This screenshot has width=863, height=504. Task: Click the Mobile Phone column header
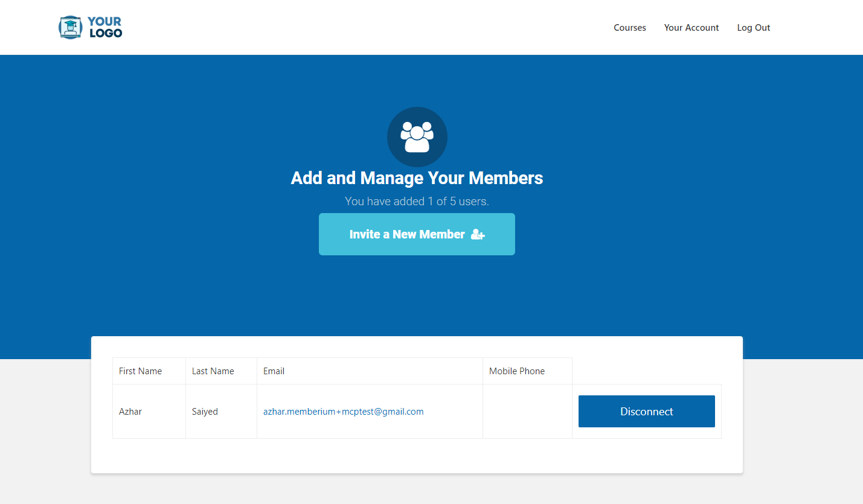click(528, 371)
